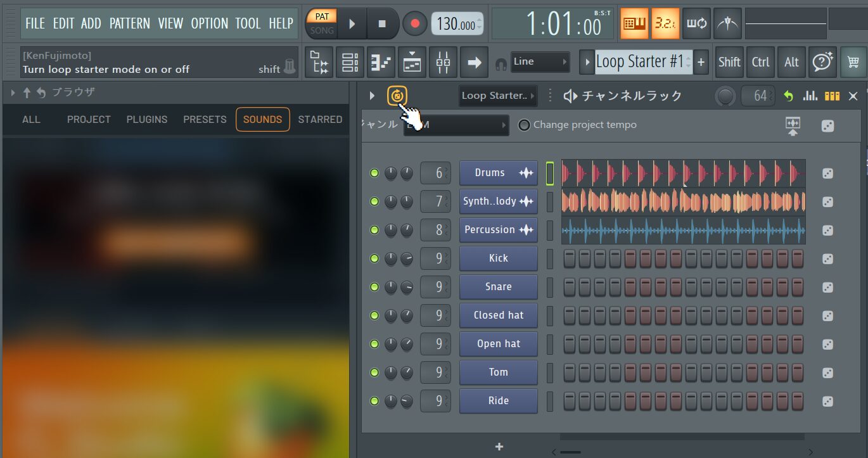Mute the Snare channel LED
Screen dimensions: 868x458
coord(374,287)
